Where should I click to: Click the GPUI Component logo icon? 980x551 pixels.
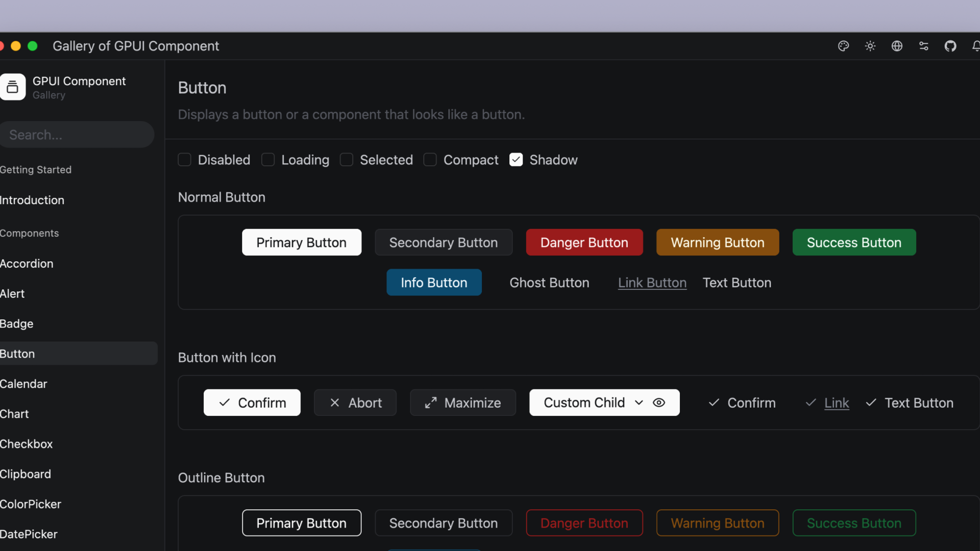tap(13, 87)
